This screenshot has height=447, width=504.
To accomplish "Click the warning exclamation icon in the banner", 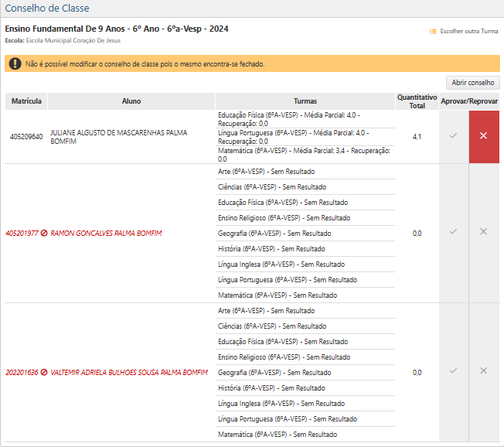I will tap(15, 63).
